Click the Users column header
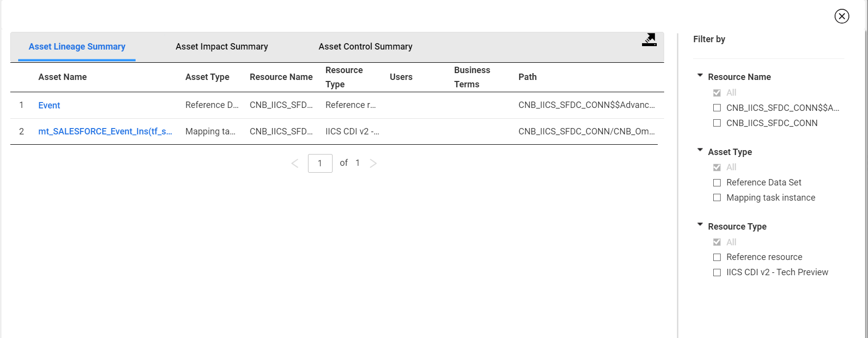Screen dimensions: 868x338 click(401, 77)
